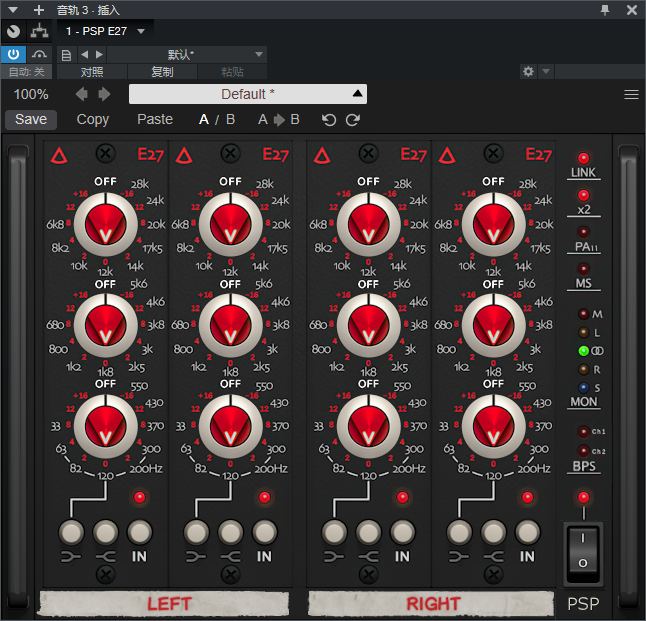Toggle the PA11 LED
Image resolution: width=646 pixels, height=621 pixels.
click(583, 232)
